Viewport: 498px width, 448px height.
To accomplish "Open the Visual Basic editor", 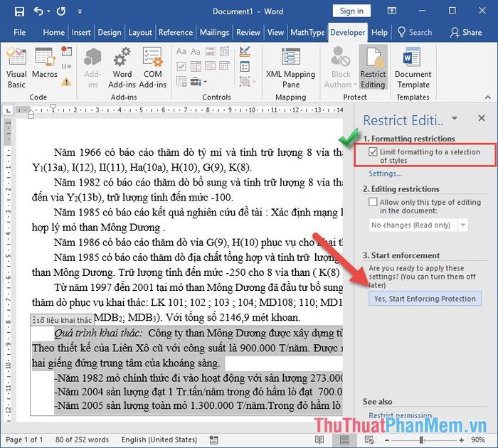I will (x=16, y=68).
